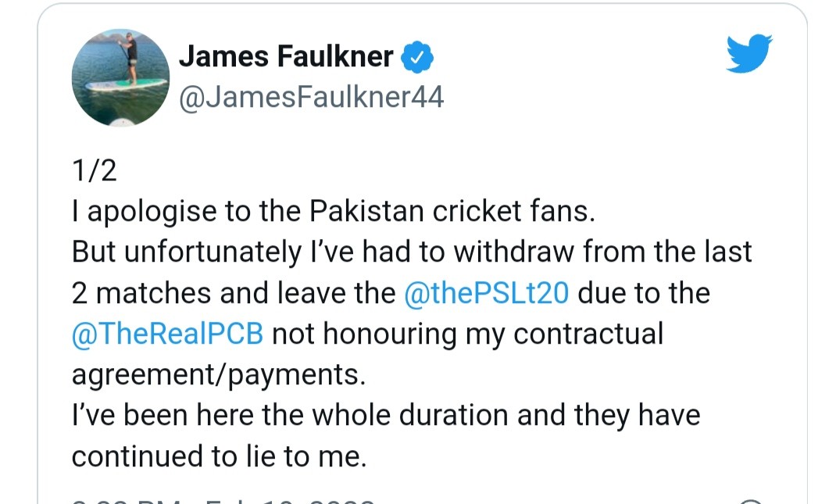
Task: Click the 'continued to lie to me.' line
Action: pos(219,456)
